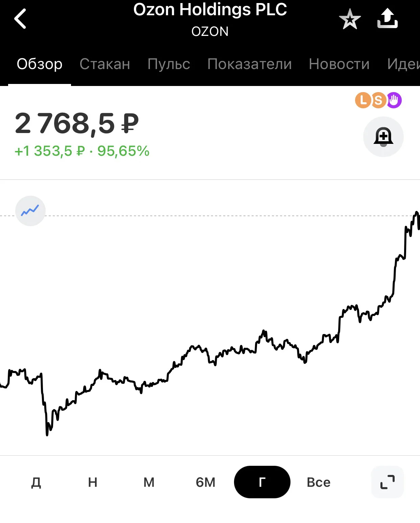Select the 6М period

(x=206, y=482)
